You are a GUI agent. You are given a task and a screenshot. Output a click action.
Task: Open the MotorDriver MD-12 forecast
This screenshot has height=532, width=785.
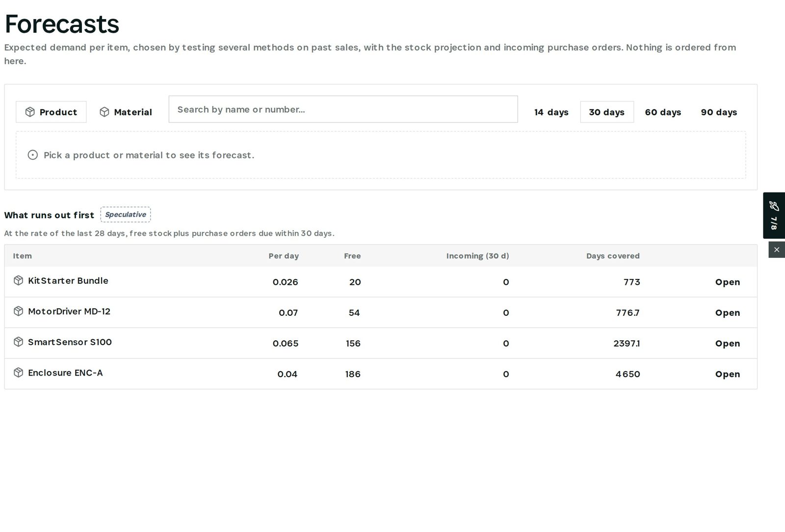pyautogui.click(x=727, y=313)
